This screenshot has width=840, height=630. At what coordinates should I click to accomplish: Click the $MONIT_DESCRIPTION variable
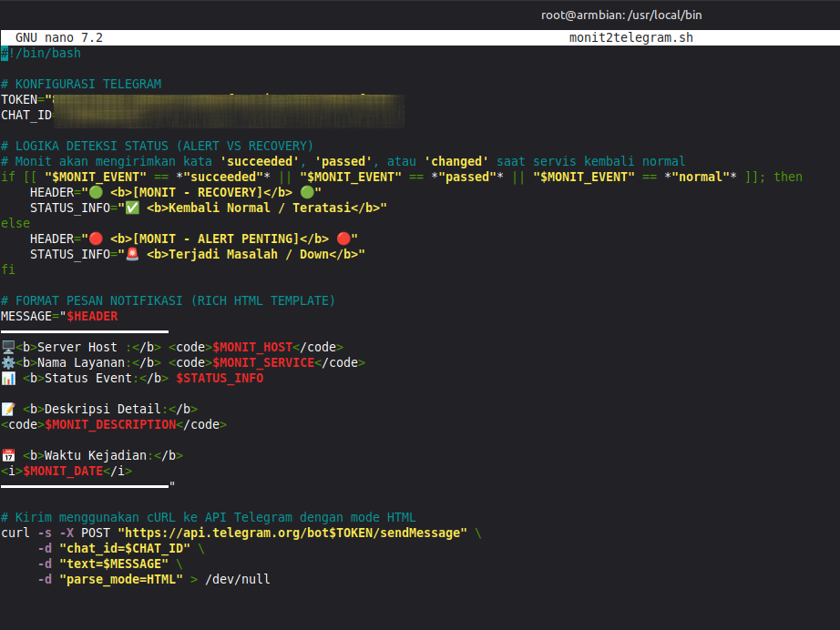[x=110, y=424]
